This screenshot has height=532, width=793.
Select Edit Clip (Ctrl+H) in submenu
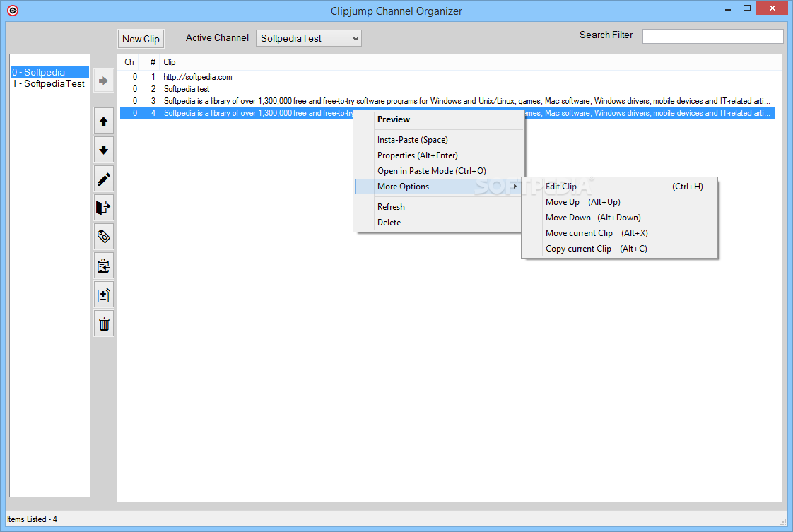(620, 187)
